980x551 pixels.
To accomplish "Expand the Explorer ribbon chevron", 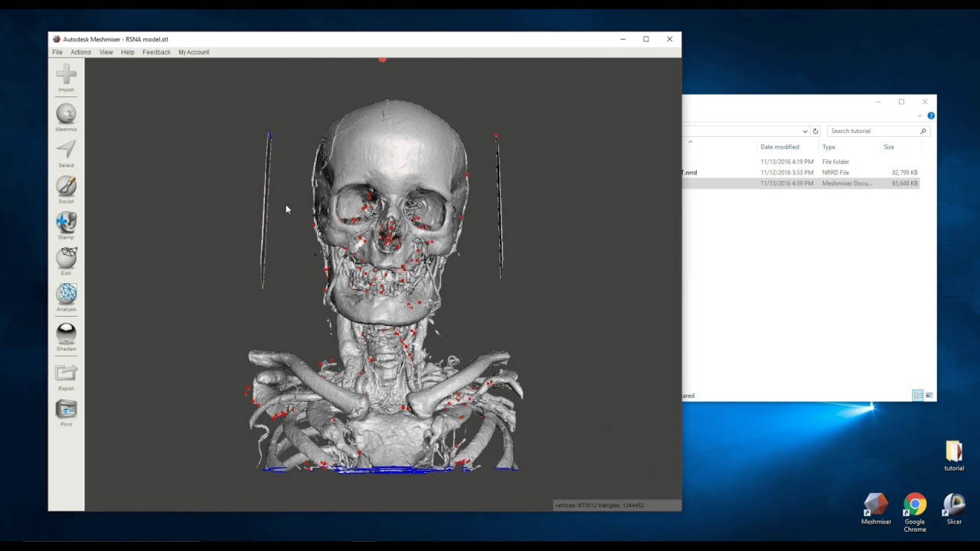I will (920, 116).
